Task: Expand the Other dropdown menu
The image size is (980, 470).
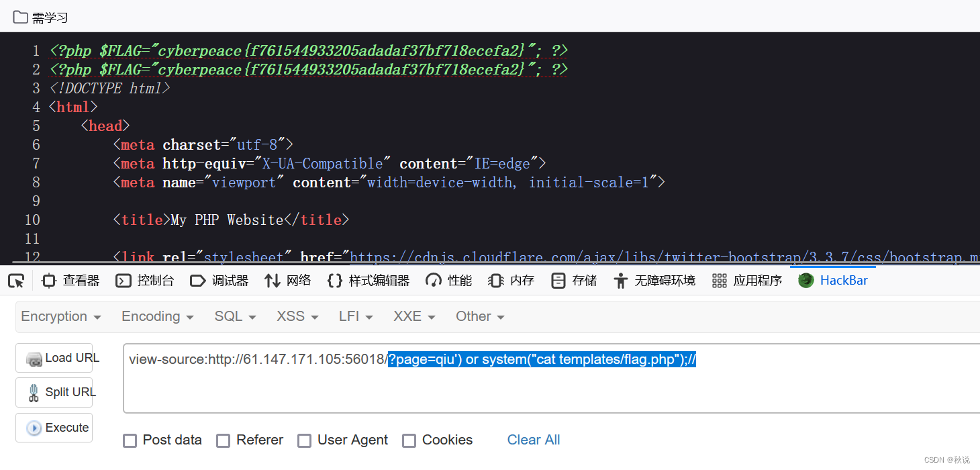Action: [480, 316]
